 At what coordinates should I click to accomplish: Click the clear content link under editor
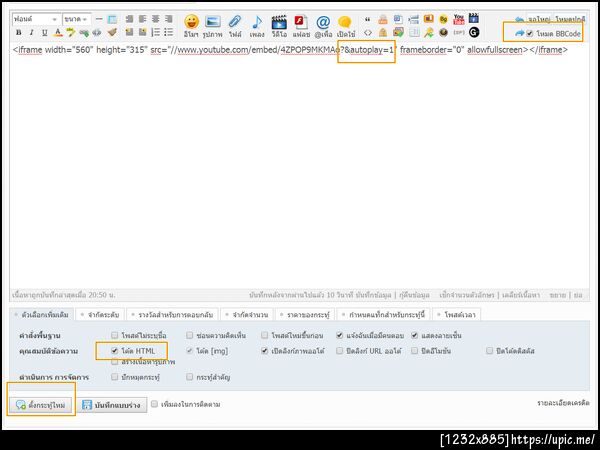pos(521,295)
